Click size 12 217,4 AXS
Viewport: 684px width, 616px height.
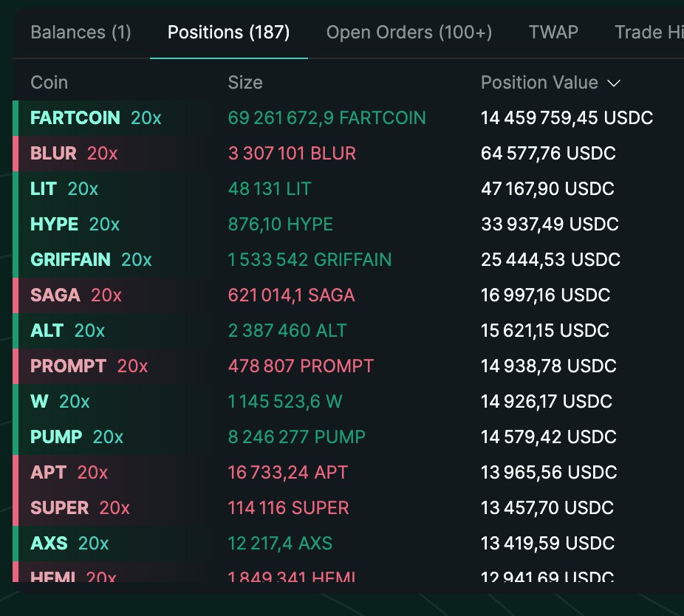click(x=280, y=543)
